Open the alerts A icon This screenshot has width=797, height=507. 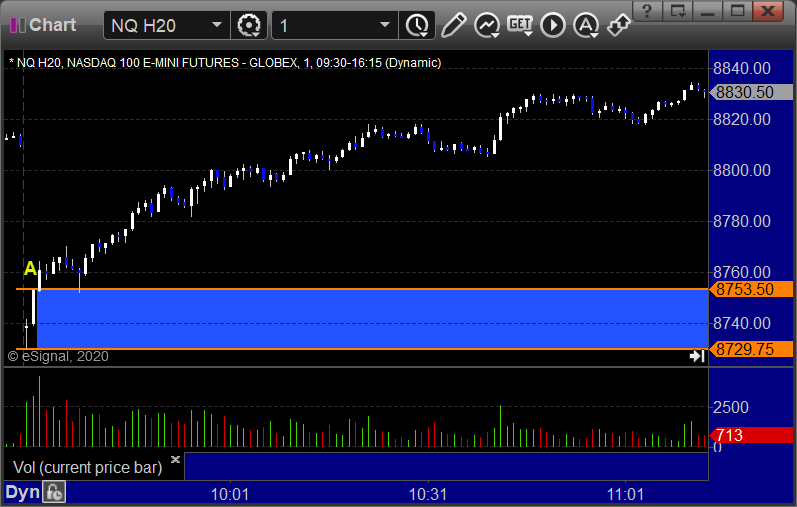point(586,25)
